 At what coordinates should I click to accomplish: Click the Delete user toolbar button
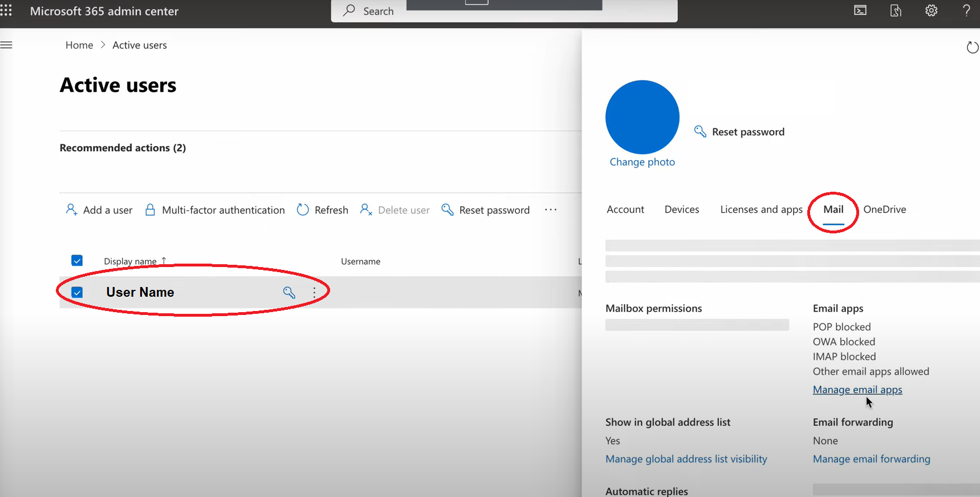[395, 210]
